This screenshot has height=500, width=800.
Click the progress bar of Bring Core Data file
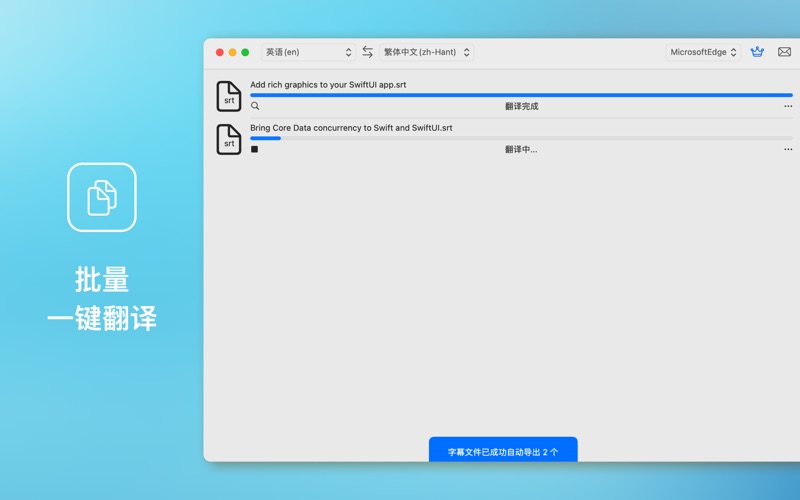tap(521, 138)
